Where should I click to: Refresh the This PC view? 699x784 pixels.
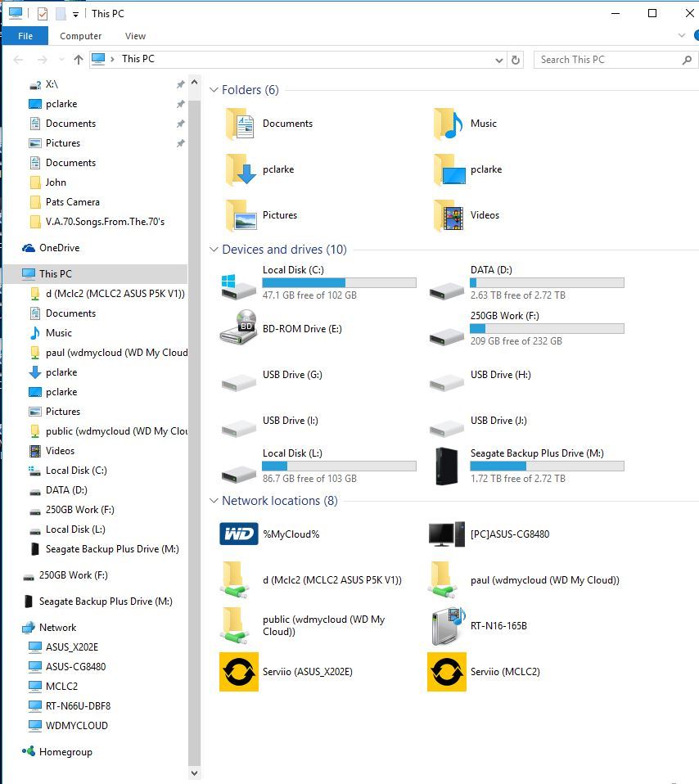click(516, 60)
